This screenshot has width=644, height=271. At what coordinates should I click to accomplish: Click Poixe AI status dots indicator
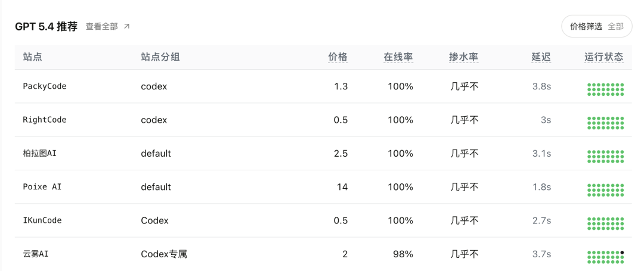[605, 189]
